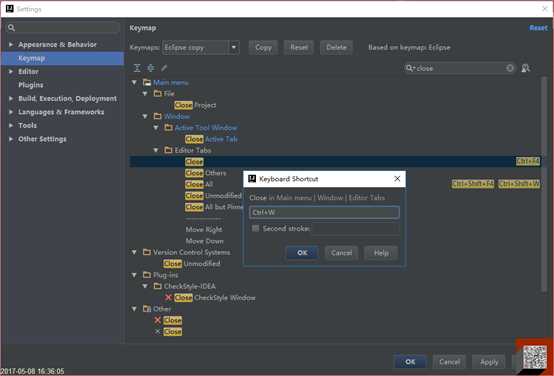554x376 pixels.
Task: Click the keymap tree vertical scrollbar
Action: click(544, 184)
